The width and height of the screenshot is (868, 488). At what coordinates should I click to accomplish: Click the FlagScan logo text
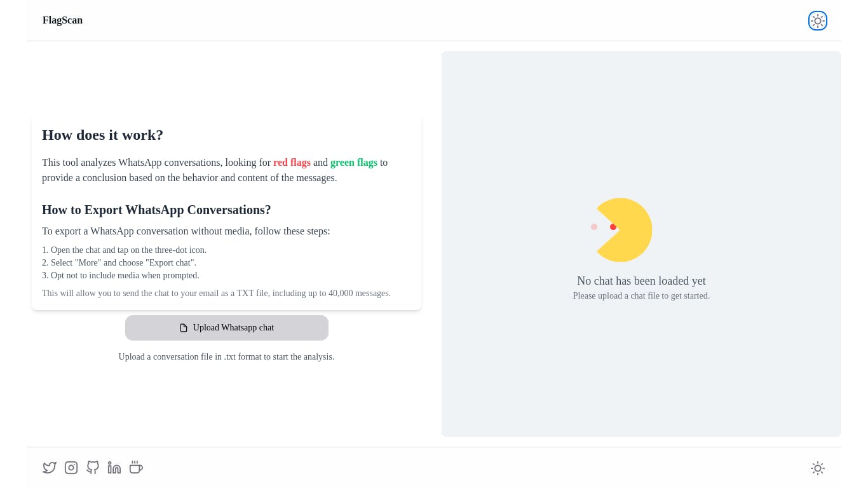pos(62,20)
